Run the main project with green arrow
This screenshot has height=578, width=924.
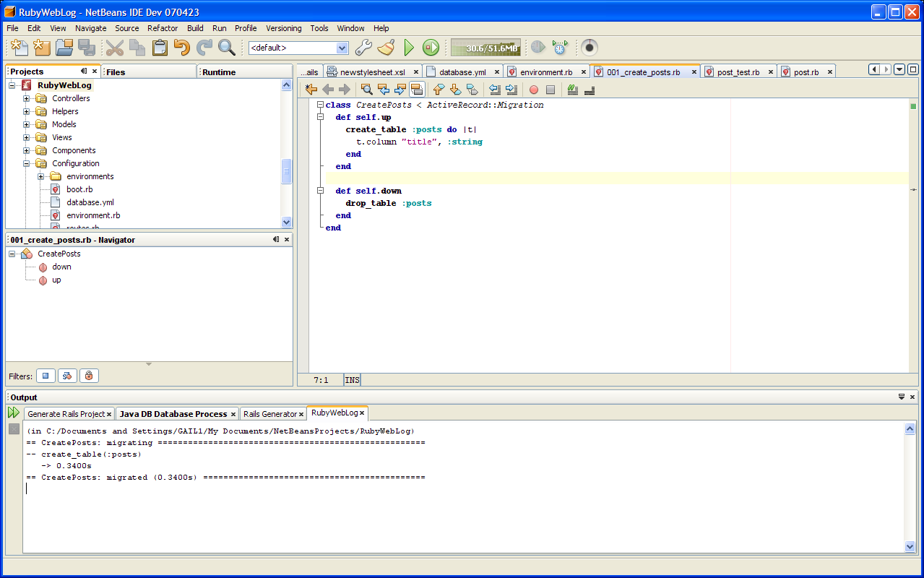(x=409, y=48)
